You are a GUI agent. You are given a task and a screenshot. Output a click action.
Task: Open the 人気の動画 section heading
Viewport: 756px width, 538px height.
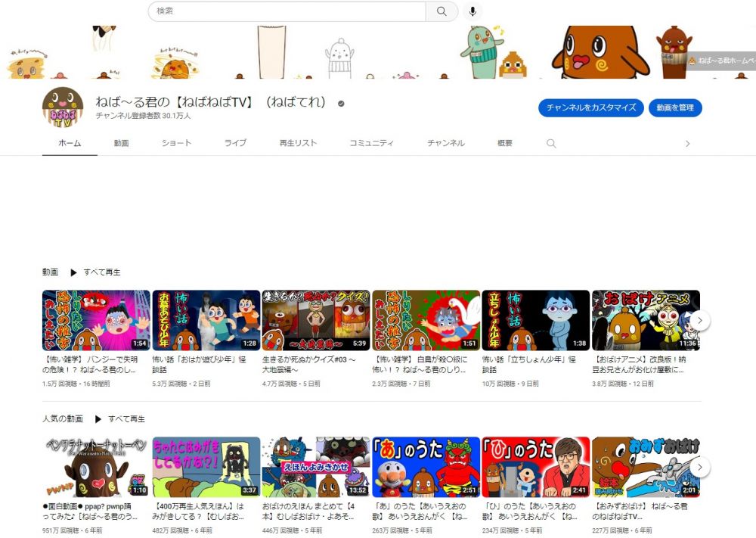63,418
